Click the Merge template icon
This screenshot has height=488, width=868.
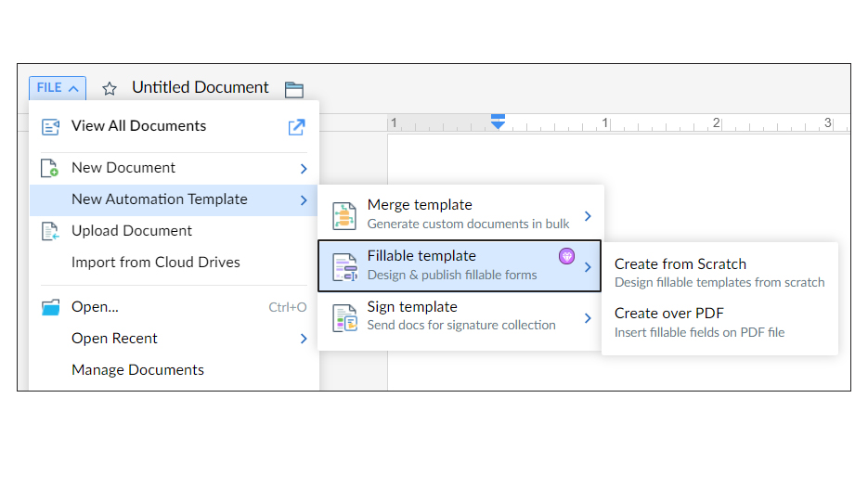(x=344, y=214)
